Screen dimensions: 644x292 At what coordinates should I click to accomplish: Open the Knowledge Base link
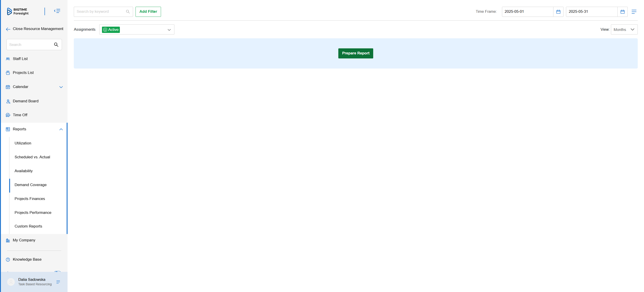(x=27, y=260)
